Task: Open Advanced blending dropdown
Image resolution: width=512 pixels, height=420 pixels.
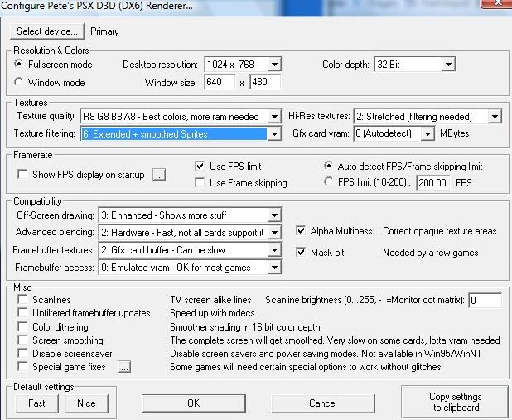Action: pos(190,233)
